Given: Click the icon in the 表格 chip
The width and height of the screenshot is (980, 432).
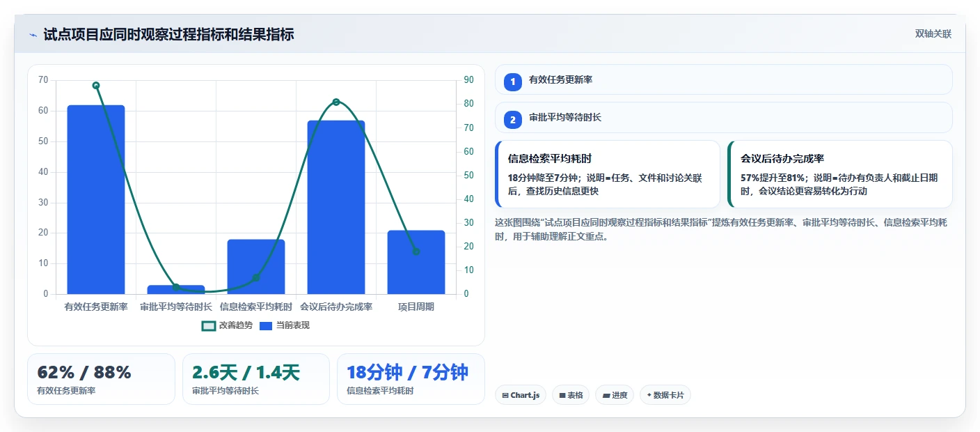Looking at the screenshot, I should click(x=562, y=395).
